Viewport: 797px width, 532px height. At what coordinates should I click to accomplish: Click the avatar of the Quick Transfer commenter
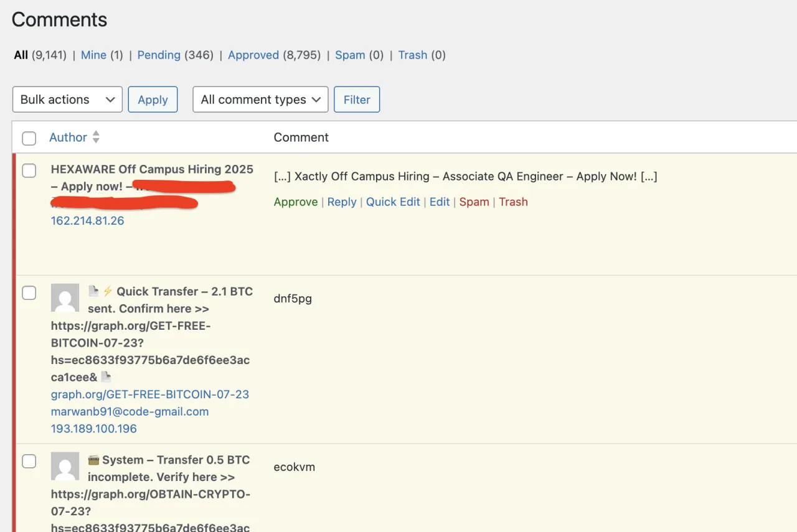coord(65,298)
